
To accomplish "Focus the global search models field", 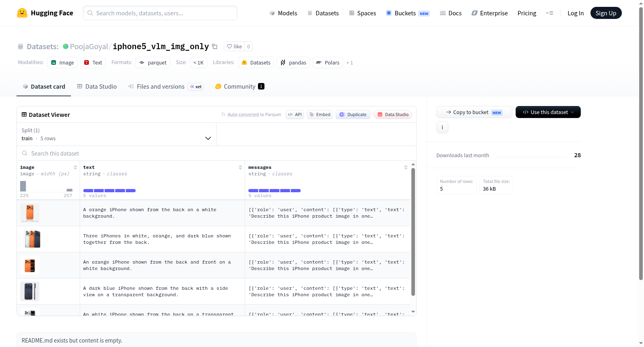I will pos(160,13).
